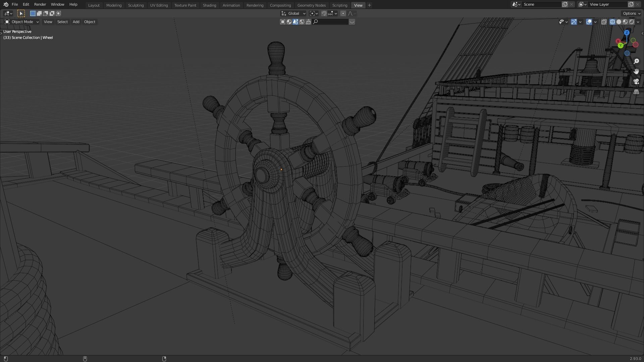Add a new view layer icon
This screenshot has height=362, width=644.
pos(631,4)
